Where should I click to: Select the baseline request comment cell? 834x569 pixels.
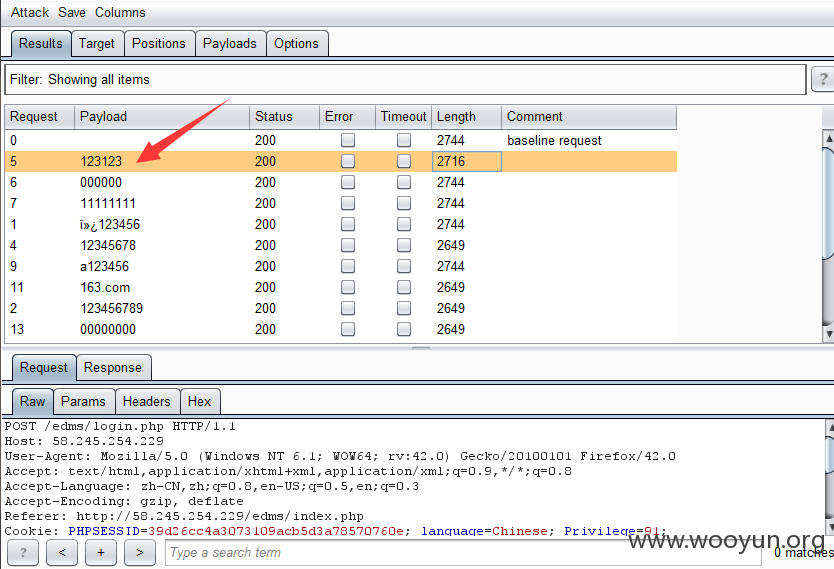(589, 140)
